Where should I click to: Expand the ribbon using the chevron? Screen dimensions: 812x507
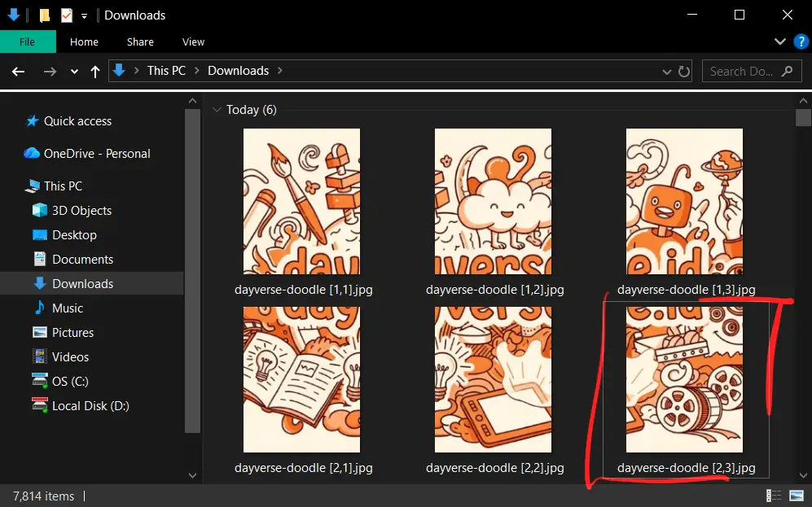click(779, 42)
